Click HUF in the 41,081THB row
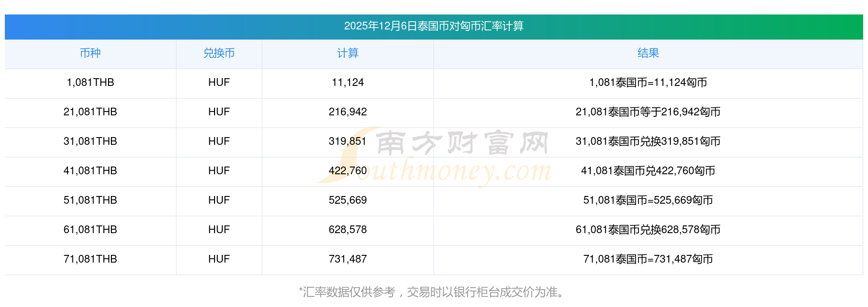This screenshot has width=868, height=307. tap(219, 171)
